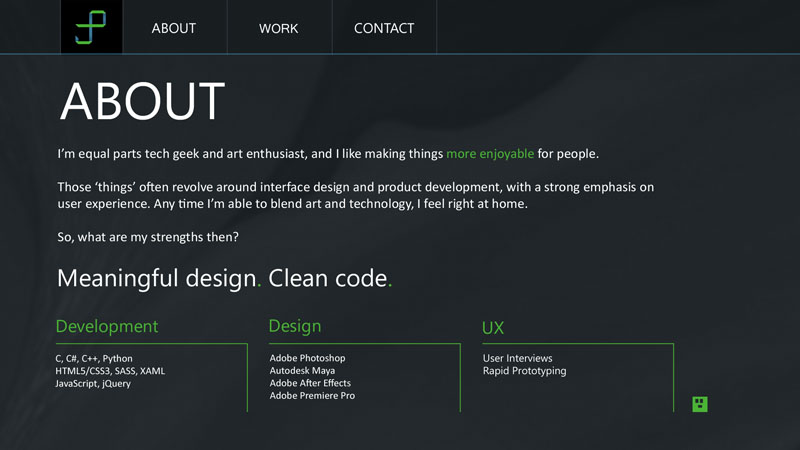Click 'Rapid Prototyping' under UX

[524, 371]
